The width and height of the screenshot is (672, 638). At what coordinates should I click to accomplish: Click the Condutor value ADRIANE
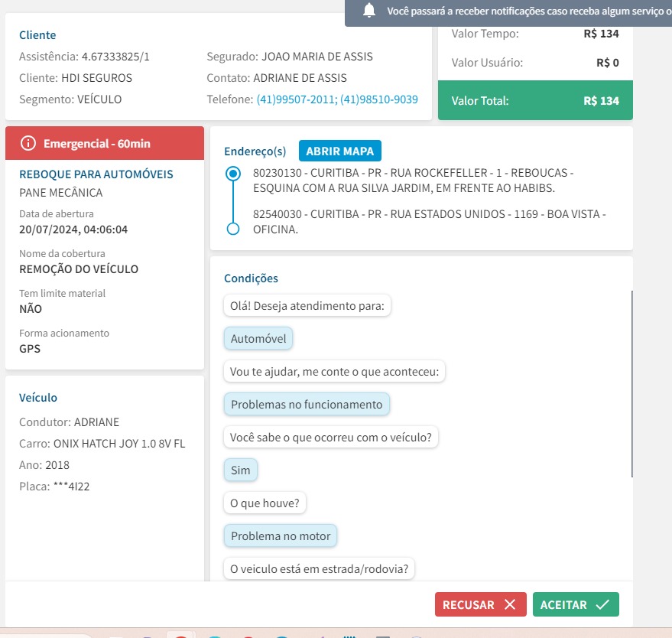click(96, 422)
